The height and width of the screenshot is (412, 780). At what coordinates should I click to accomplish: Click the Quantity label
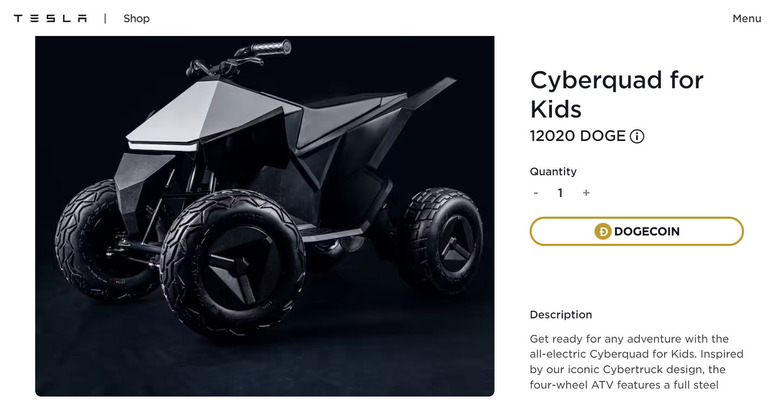[x=553, y=171]
